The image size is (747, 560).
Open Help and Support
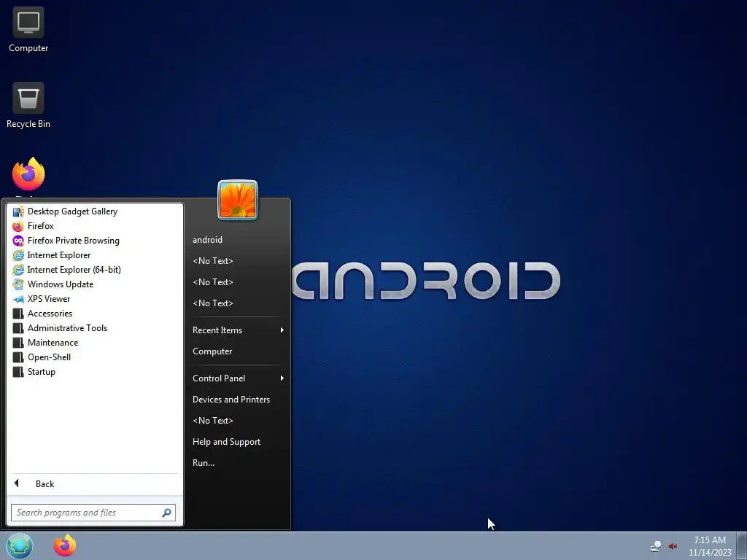(226, 442)
